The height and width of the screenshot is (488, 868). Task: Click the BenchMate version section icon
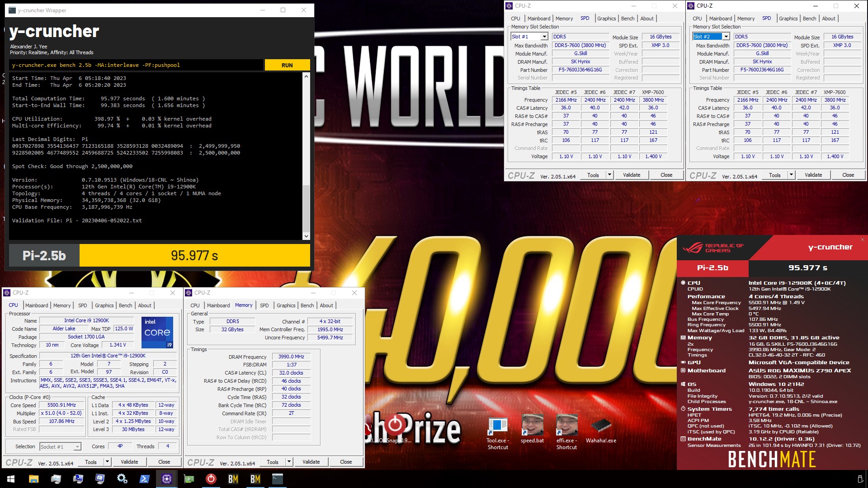pyautogui.click(x=683, y=439)
